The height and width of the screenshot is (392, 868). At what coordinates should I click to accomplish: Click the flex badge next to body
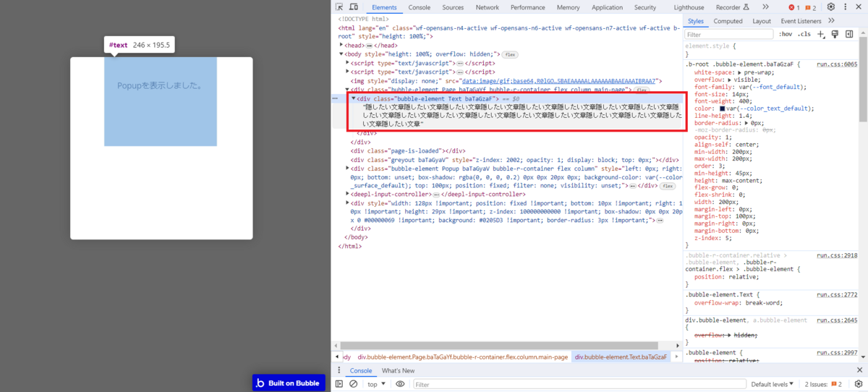(510, 54)
